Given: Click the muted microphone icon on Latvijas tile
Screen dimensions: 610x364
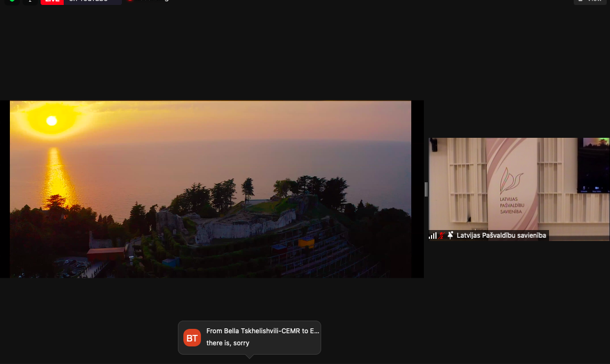Looking at the screenshot, I should tap(441, 236).
